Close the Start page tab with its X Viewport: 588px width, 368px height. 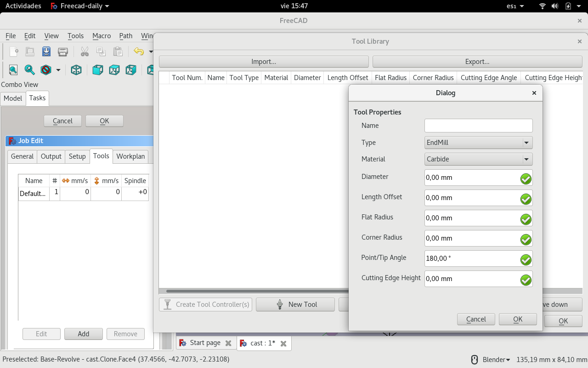[x=228, y=343]
